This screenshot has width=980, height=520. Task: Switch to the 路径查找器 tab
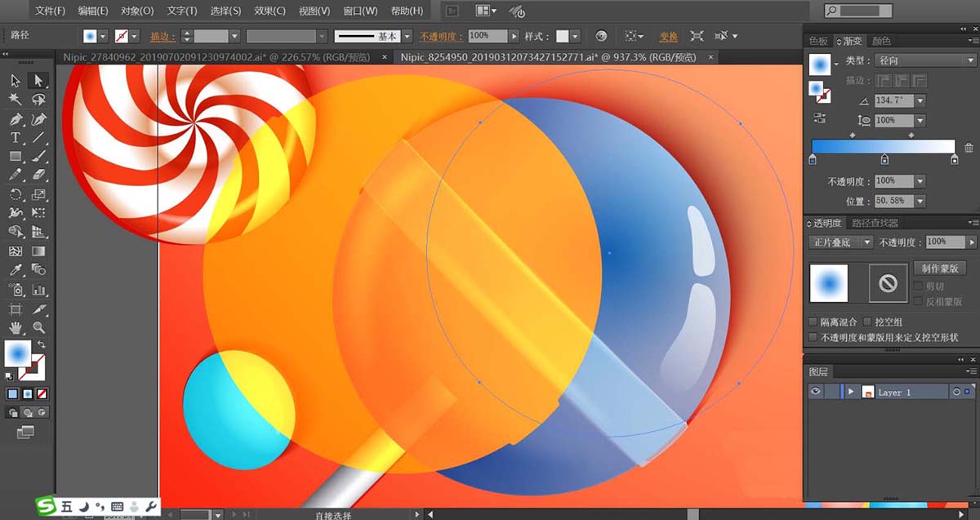(875, 223)
